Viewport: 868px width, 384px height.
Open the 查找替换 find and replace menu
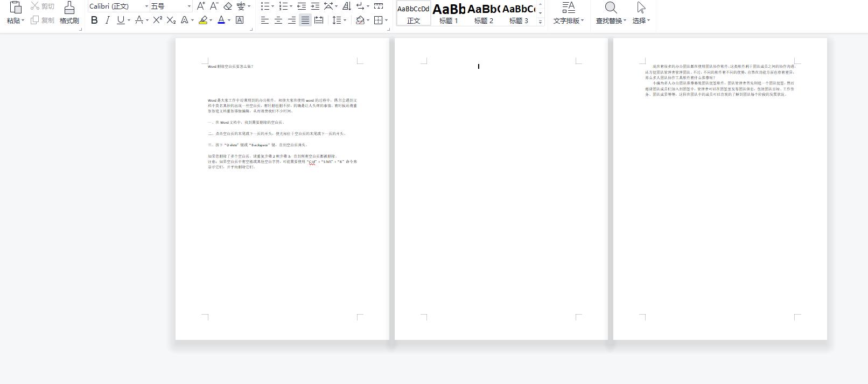(x=611, y=13)
